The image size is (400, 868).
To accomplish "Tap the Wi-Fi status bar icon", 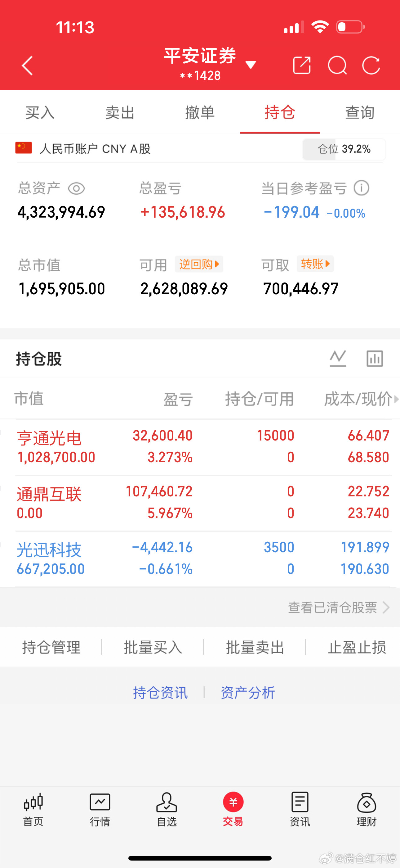I will pyautogui.click(x=320, y=27).
